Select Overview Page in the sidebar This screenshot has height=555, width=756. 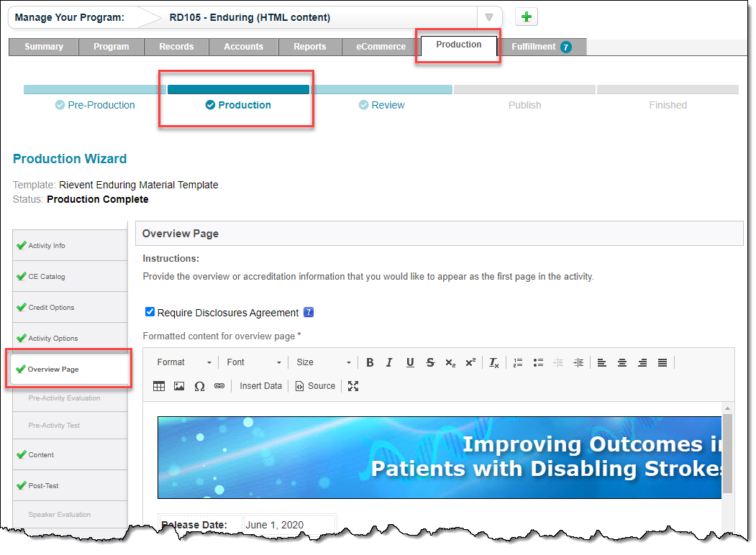(x=70, y=369)
